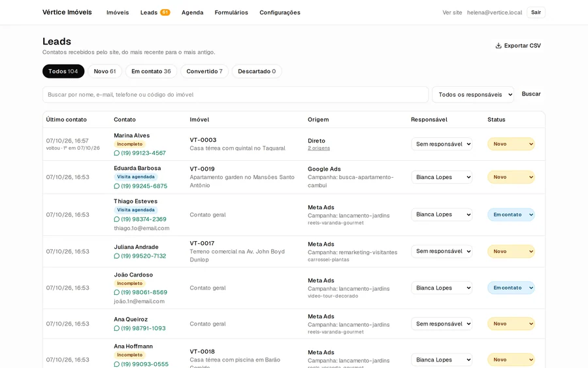The width and height of the screenshot is (588, 368).
Task: Open the Leads menu item
Action: [x=149, y=12]
